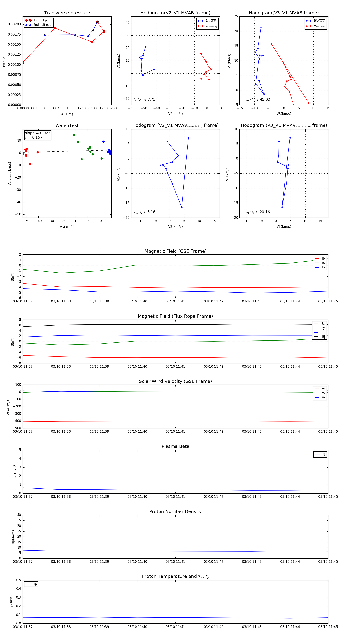Click the eigenvalue ratio 5.16 annotation
This screenshot has height=644, width=351.
pyautogui.click(x=144, y=212)
